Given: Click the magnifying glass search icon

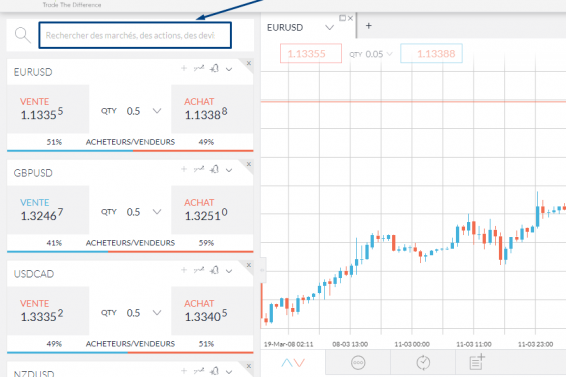Looking at the screenshot, I should (x=22, y=35).
